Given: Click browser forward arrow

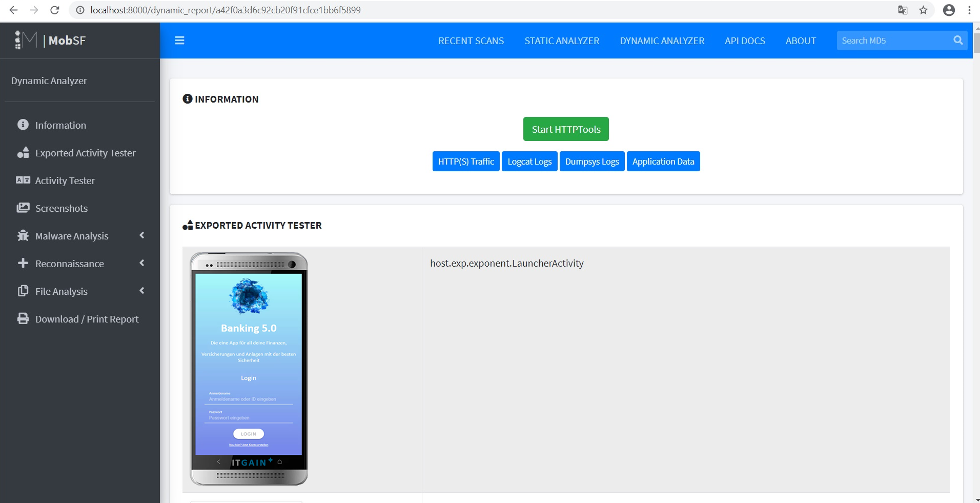Looking at the screenshot, I should click(34, 10).
